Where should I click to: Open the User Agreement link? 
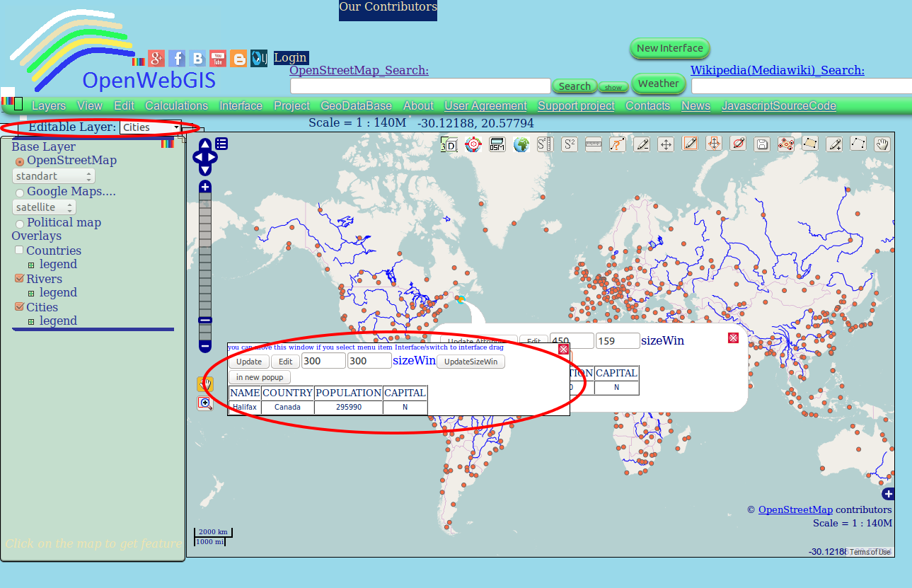tap(485, 106)
